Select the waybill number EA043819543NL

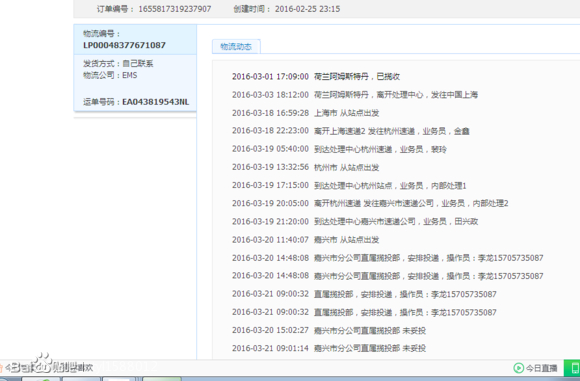point(156,102)
